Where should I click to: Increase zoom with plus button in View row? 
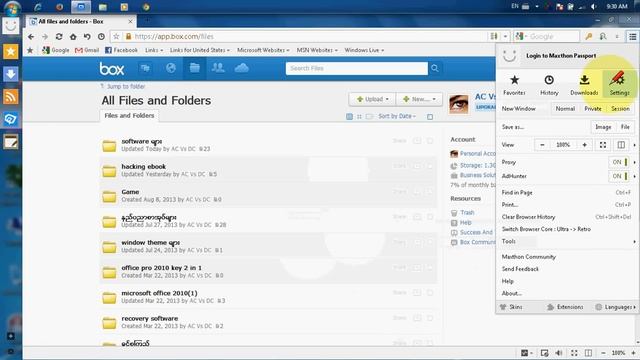pos(584,145)
